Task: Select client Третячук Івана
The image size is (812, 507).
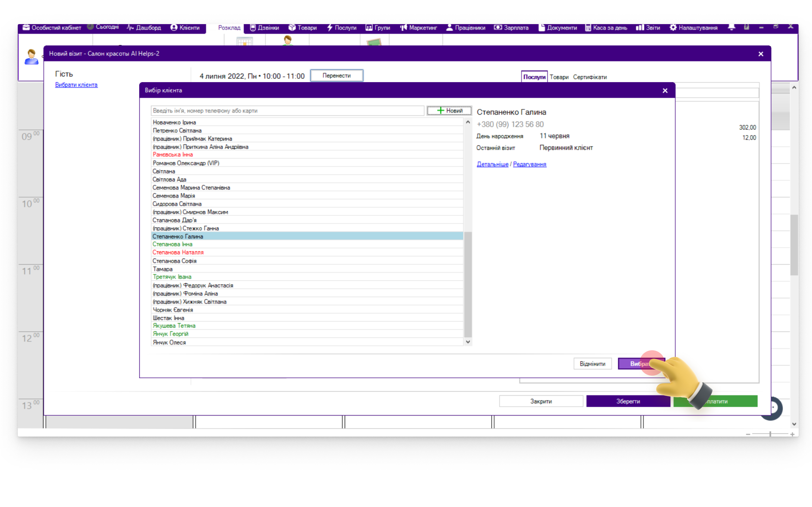Action: [x=307, y=277]
